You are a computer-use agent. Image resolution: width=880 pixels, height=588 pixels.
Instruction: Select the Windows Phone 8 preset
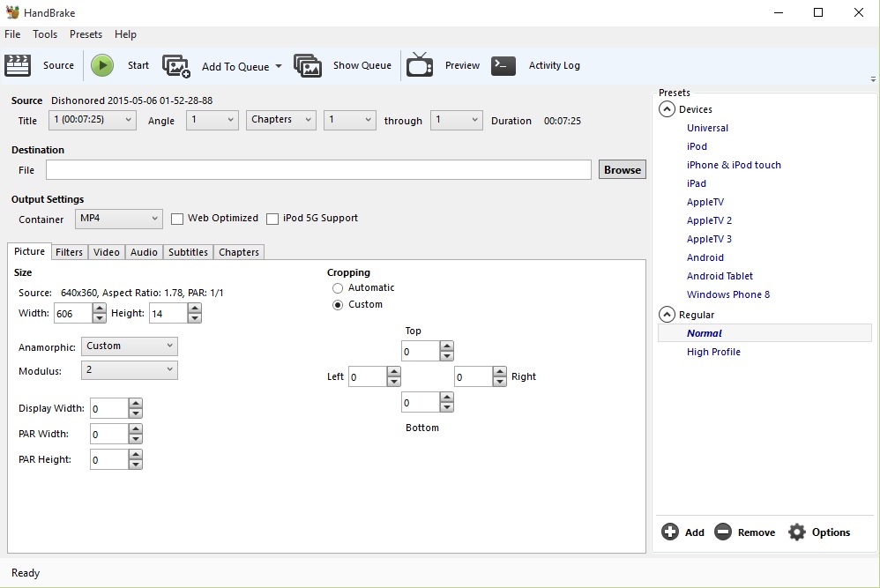pyautogui.click(x=728, y=294)
